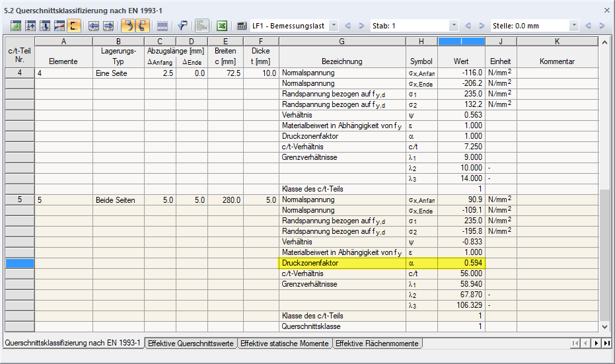
Task: Select column B header
Action: click(x=118, y=41)
